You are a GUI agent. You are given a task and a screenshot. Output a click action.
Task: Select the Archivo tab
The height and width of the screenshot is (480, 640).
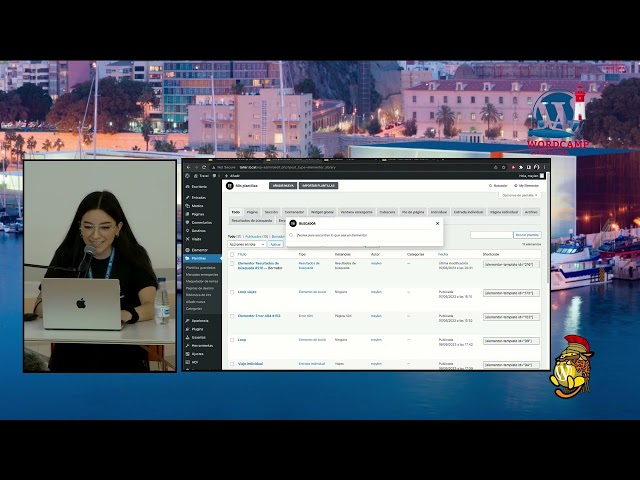(531, 212)
